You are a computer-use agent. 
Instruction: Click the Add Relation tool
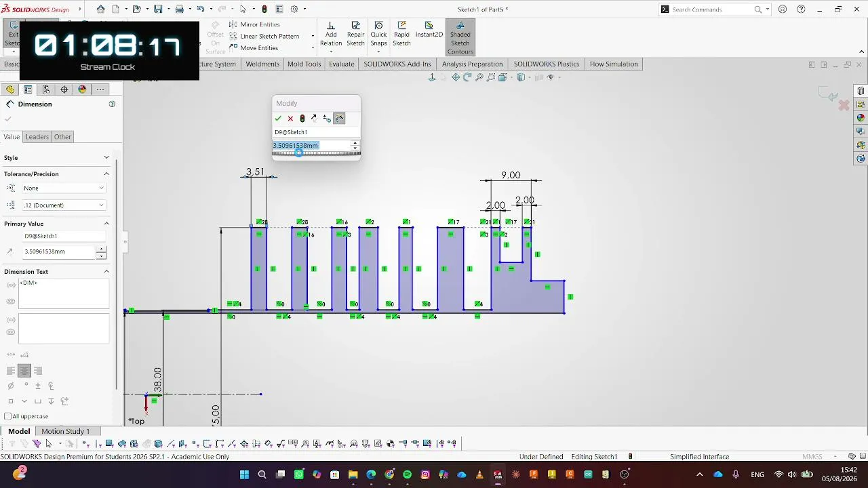pyautogui.click(x=331, y=34)
